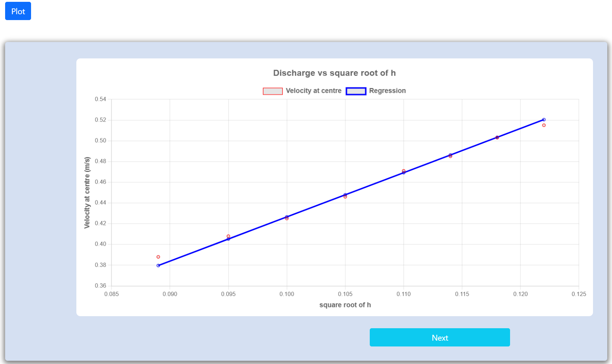This screenshot has width=612, height=364.
Task: Click the data point at x 0.110
Action: click(x=404, y=171)
